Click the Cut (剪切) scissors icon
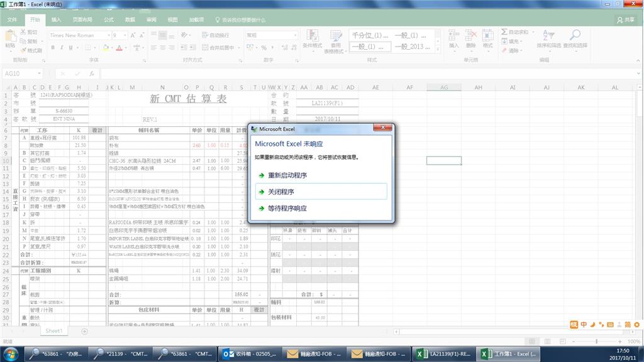The image size is (644, 362). point(23,31)
